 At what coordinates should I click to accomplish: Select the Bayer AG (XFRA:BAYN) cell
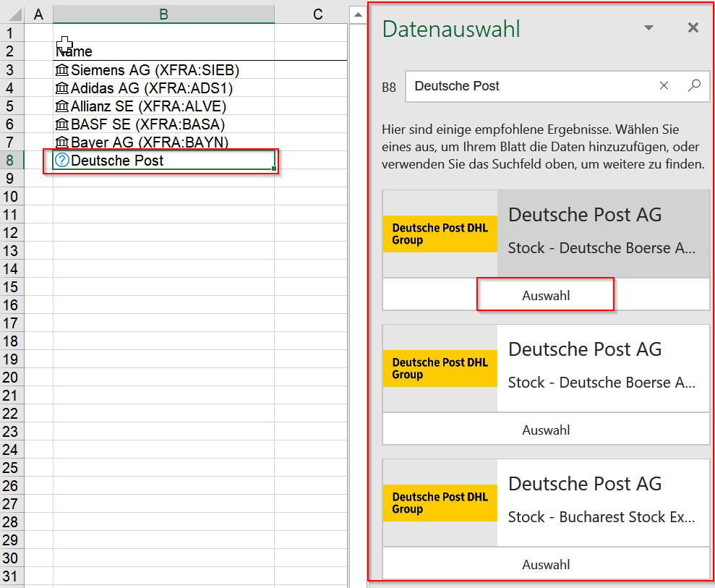[x=163, y=142]
